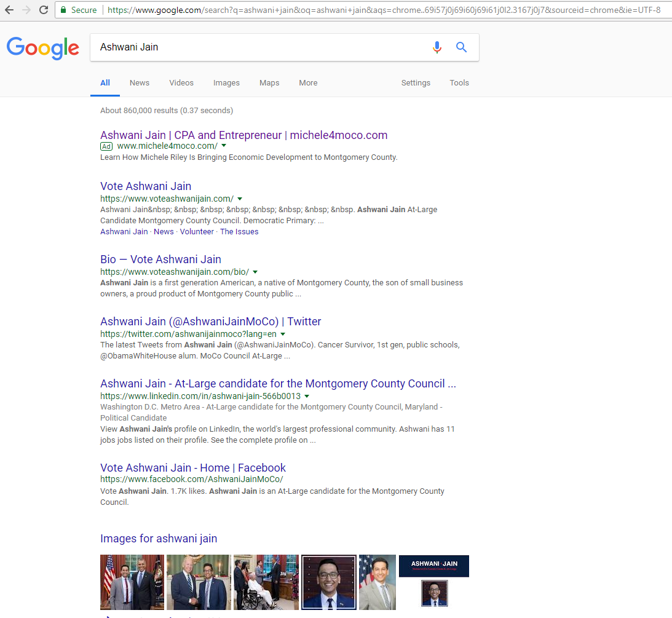Open the search Tools menu
This screenshot has width=672, height=618.
pyautogui.click(x=459, y=83)
